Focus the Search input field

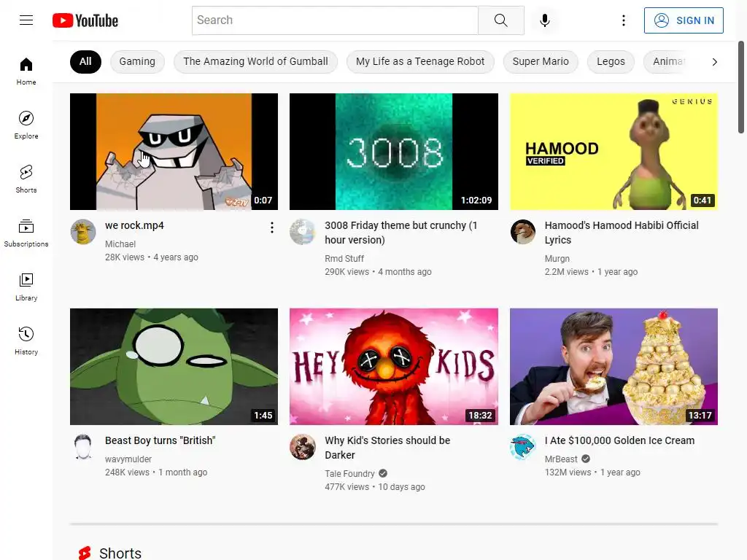[335, 20]
